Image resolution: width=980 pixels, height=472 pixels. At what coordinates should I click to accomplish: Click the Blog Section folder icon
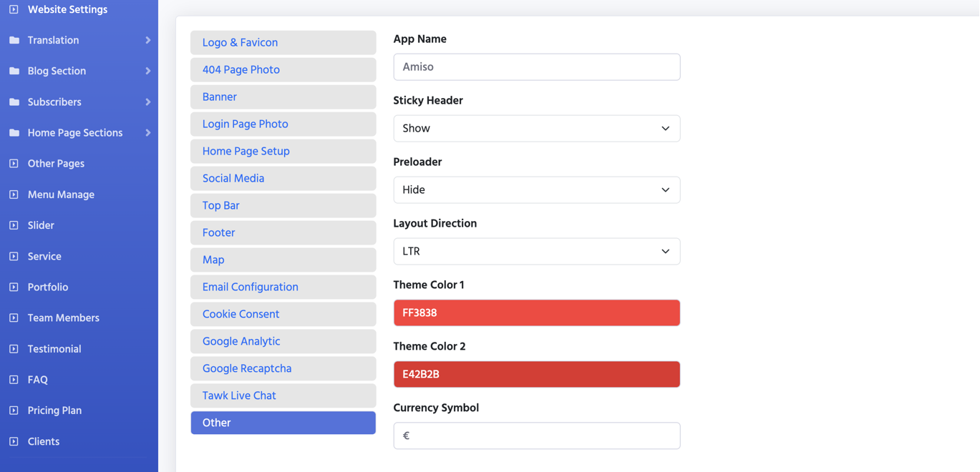coord(14,71)
